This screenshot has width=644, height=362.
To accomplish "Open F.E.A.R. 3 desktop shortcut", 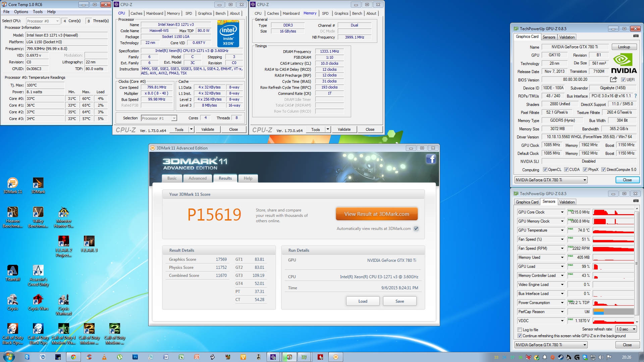I will pyautogui.click(x=89, y=244).
